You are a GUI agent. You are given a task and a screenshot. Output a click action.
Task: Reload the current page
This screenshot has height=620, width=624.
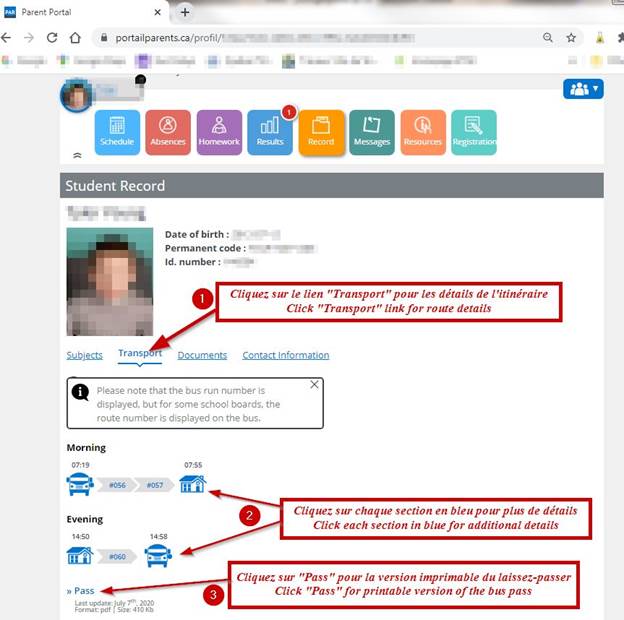(x=52, y=38)
